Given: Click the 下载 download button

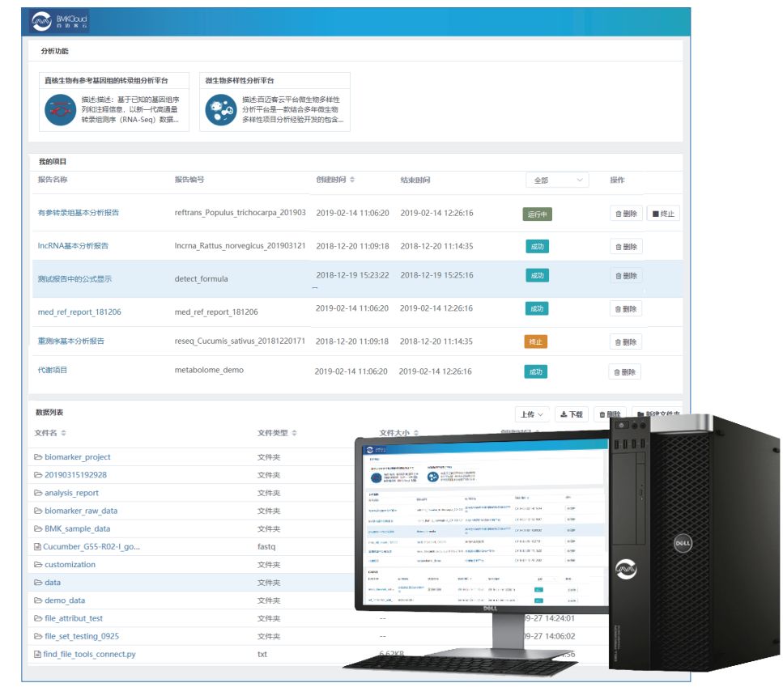Looking at the screenshot, I should pyautogui.click(x=572, y=414).
